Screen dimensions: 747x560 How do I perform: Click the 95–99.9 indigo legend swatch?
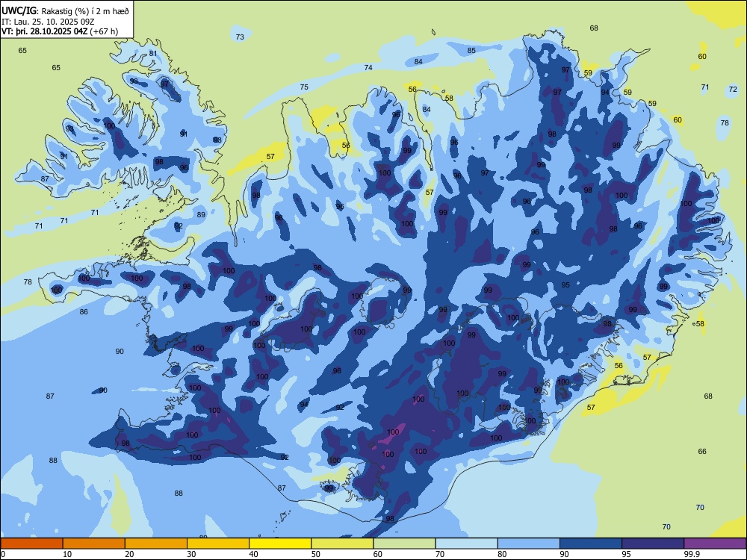tap(653, 544)
